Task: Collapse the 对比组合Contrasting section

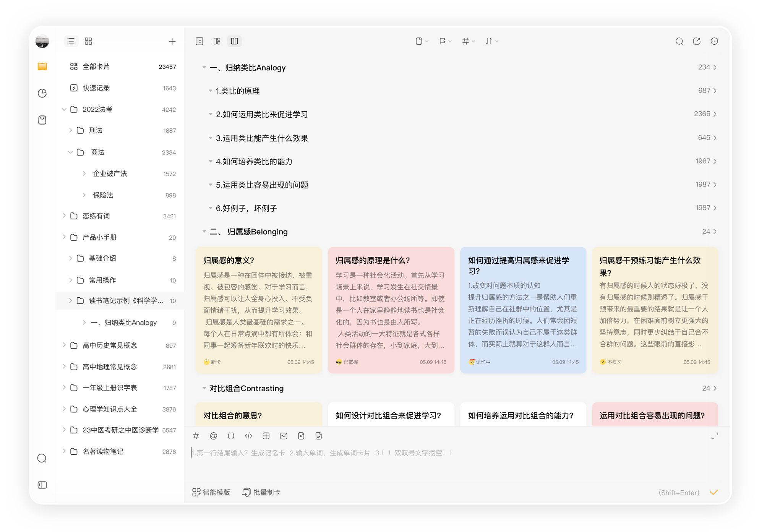Action: tap(204, 388)
